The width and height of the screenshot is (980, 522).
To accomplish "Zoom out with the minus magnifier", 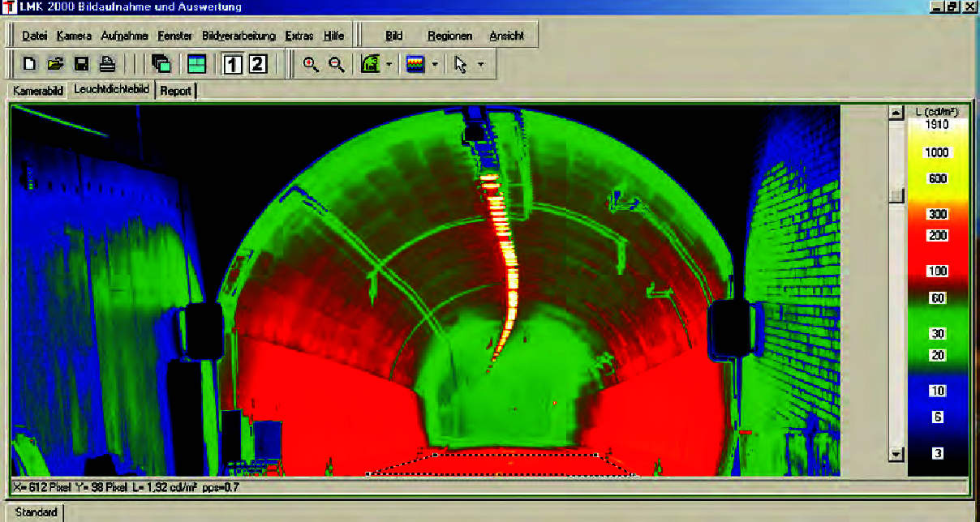I will 337,64.
